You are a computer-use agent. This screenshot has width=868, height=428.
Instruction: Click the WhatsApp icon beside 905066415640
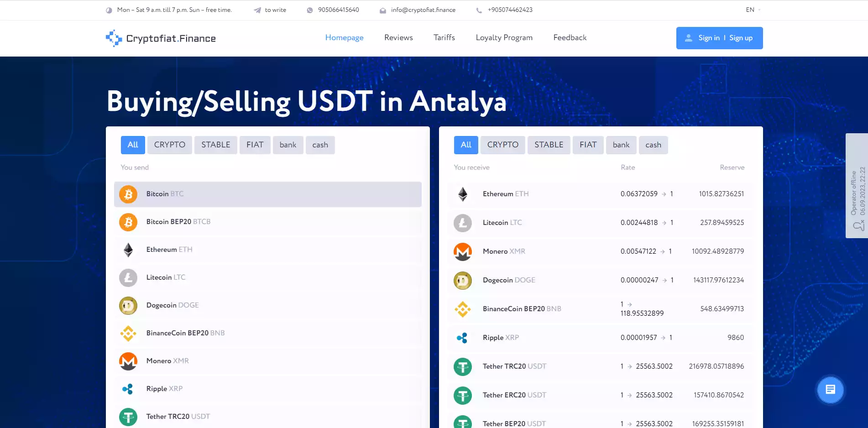pyautogui.click(x=310, y=10)
